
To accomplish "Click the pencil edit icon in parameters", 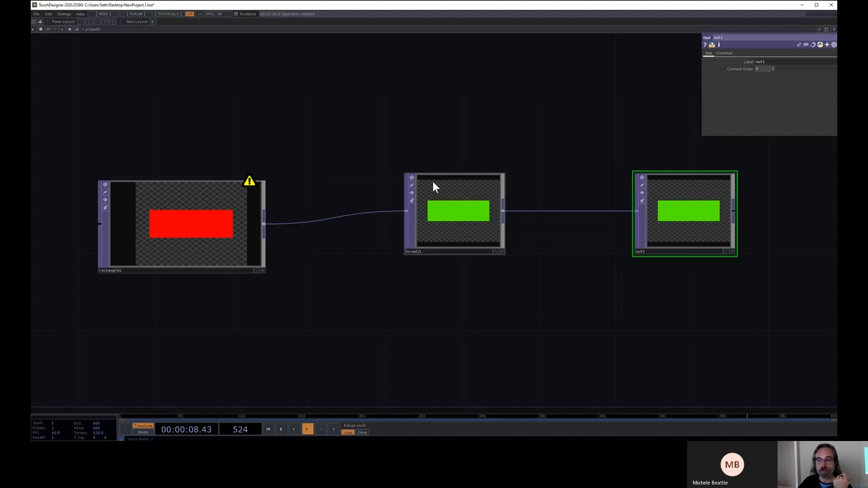I will coord(799,45).
